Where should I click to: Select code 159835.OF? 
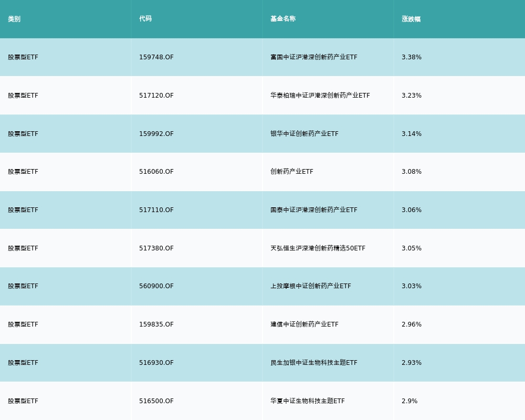click(x=156, y=324)
